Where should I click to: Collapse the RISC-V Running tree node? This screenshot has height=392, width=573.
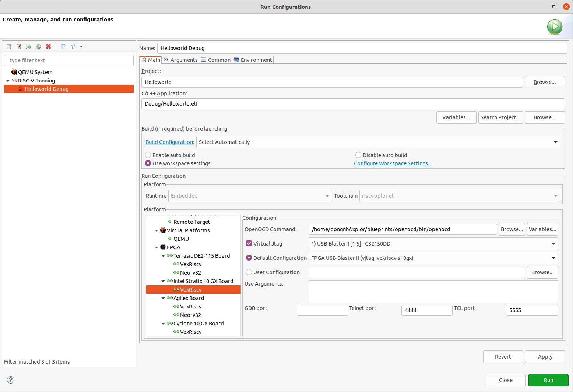pyautogui.click(x=8, y=81)
